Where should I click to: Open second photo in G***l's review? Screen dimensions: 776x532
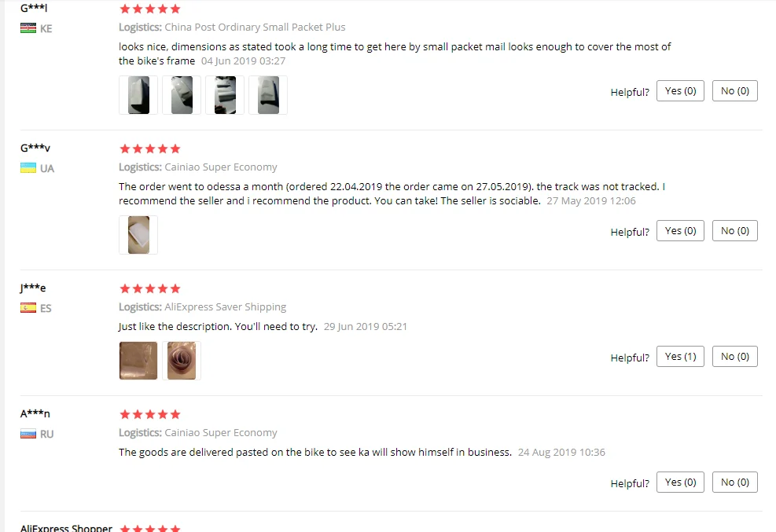[182, 95]
